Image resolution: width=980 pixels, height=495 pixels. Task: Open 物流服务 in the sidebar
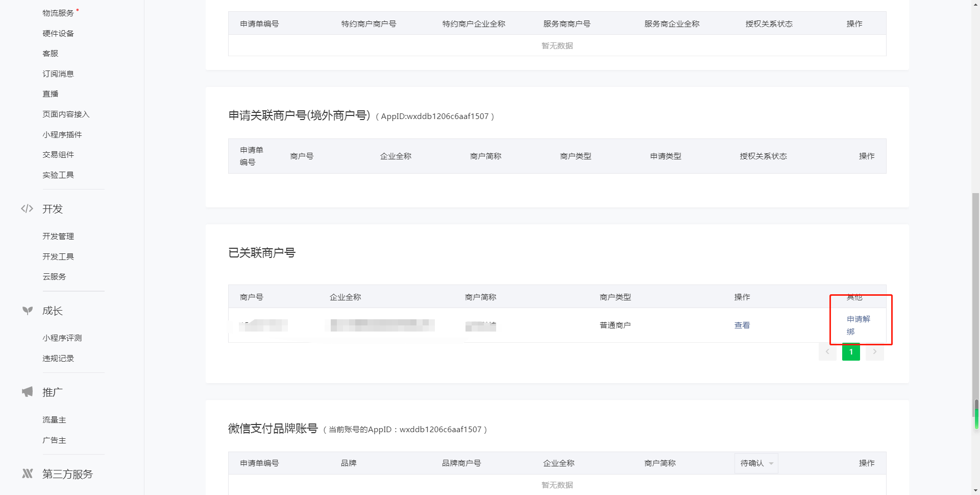pos(58,13)
